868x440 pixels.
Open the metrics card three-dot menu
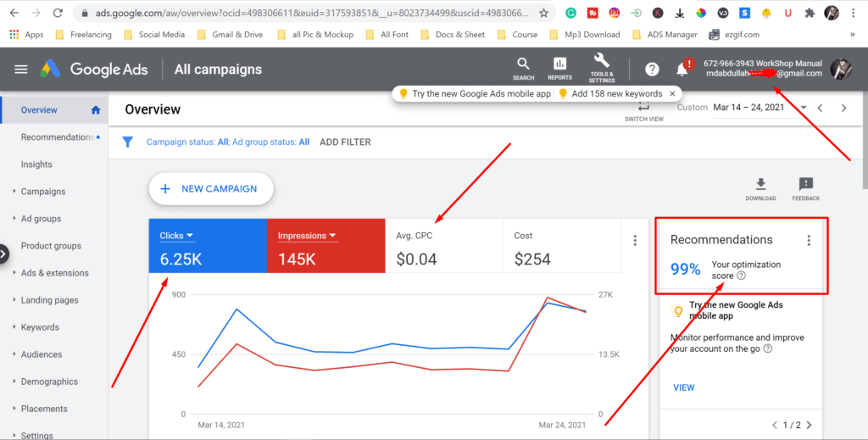click(x=635, y=240)
